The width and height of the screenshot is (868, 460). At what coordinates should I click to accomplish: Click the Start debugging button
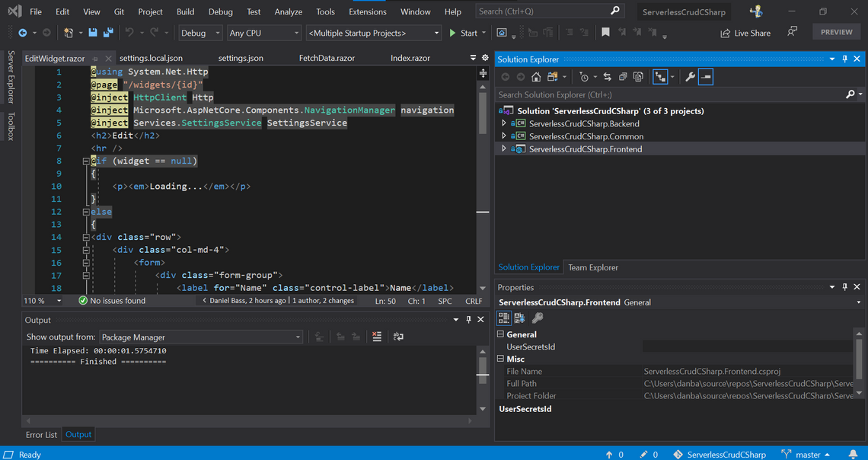pyautogui.click(x=463, y=33)
